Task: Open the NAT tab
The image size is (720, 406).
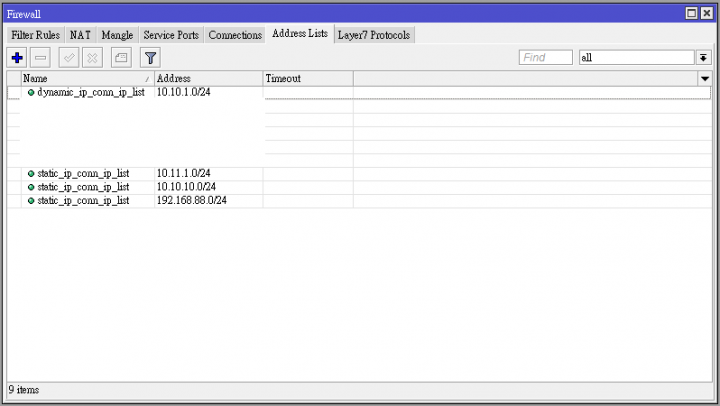Action: click(x=80, y=35)
